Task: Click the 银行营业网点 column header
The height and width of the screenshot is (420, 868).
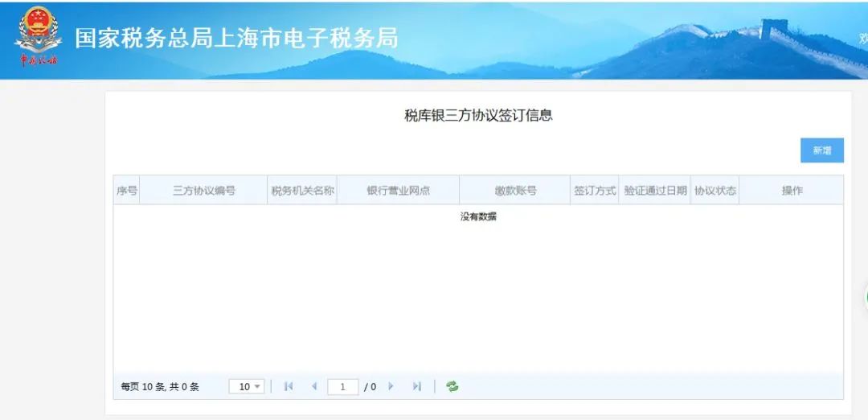Action: click(398, 191)
